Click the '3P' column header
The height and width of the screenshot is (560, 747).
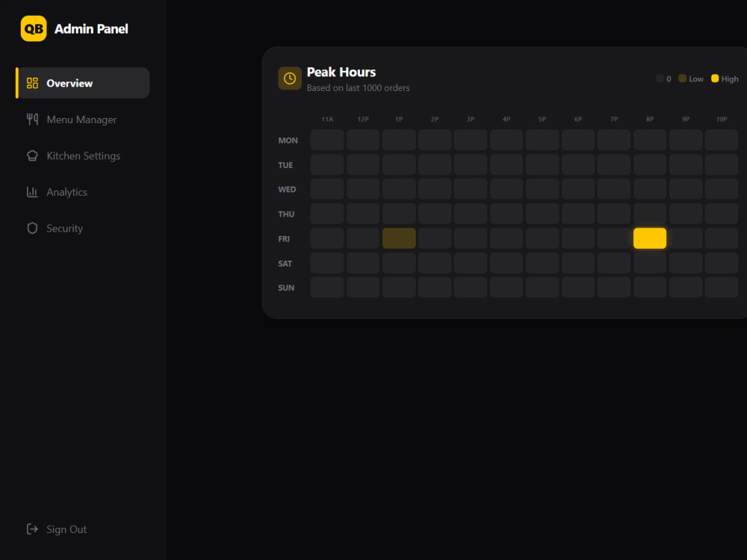click(x=470, y=119)
